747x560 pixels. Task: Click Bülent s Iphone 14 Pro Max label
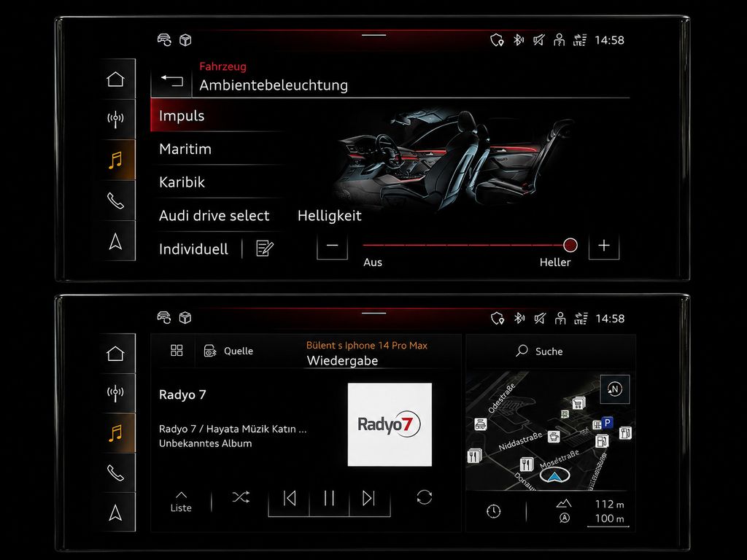pos(366,346)
